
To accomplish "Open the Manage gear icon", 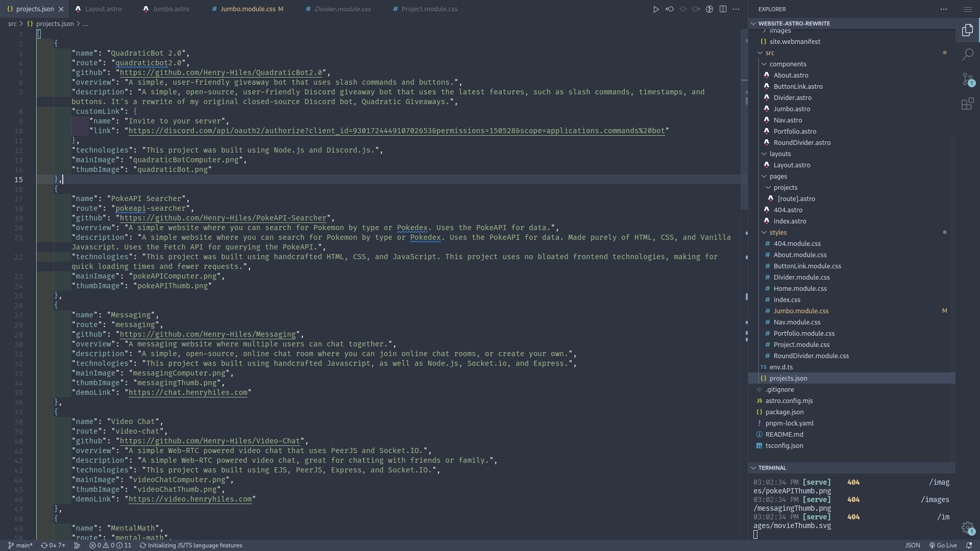I will click(967, 528).
